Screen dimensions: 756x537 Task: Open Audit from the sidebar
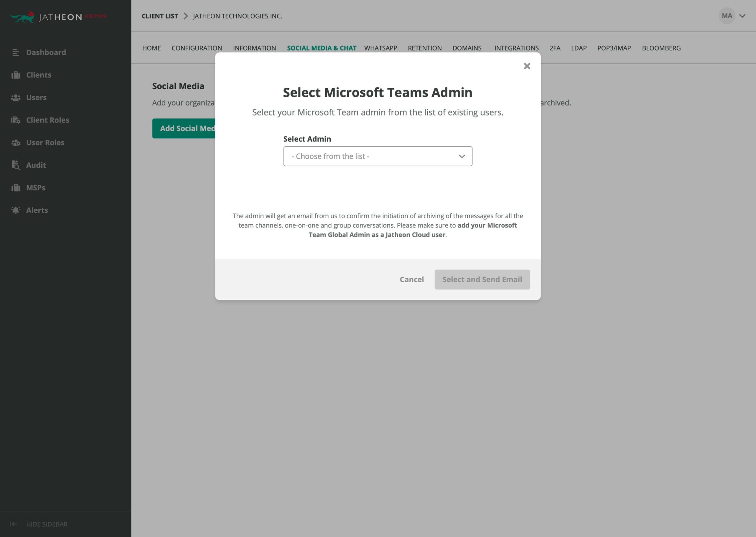pyautogui.click(x=36, y=165)
